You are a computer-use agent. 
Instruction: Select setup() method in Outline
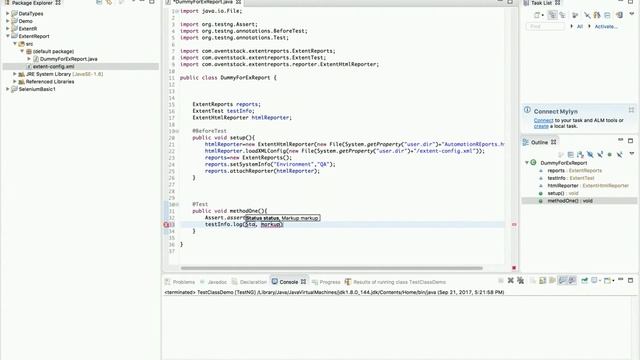(563, 193)
